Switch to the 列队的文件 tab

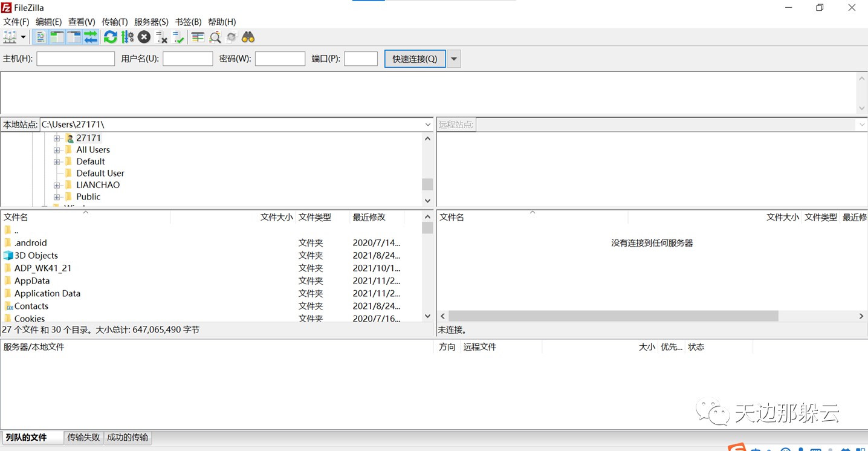click(32, 437)
